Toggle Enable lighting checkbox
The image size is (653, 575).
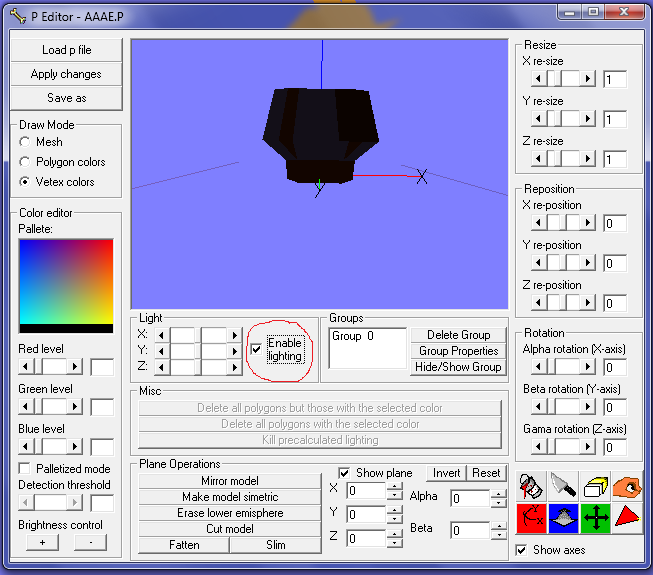[x=256, y=349]
